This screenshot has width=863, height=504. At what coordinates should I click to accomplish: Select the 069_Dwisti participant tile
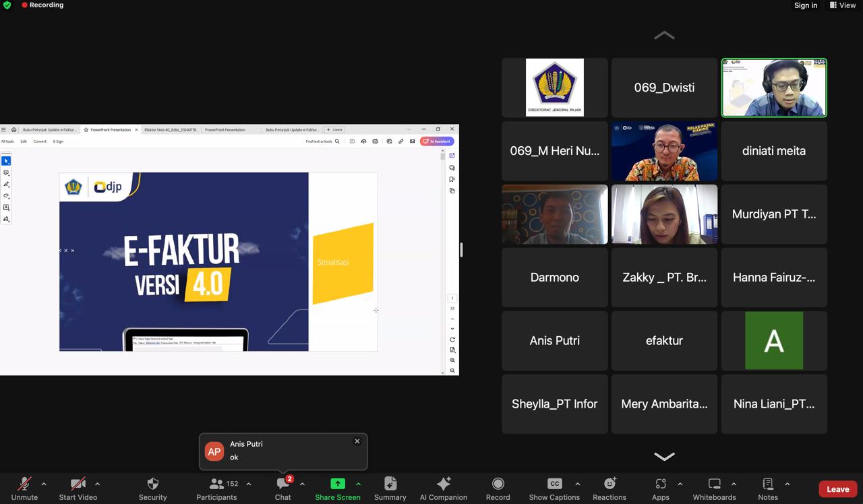click(x=664, y=88)
